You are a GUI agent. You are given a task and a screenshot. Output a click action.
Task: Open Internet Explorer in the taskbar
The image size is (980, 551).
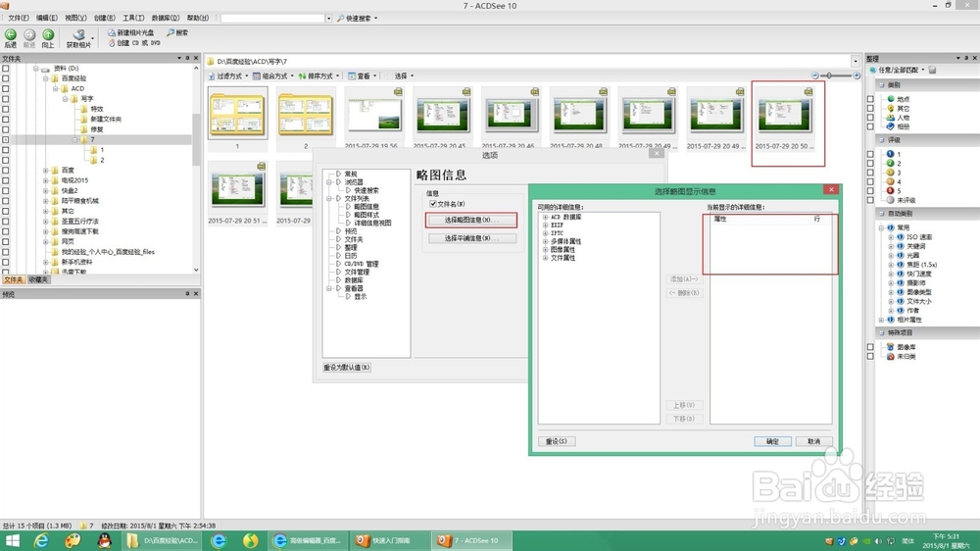point(41,541)
